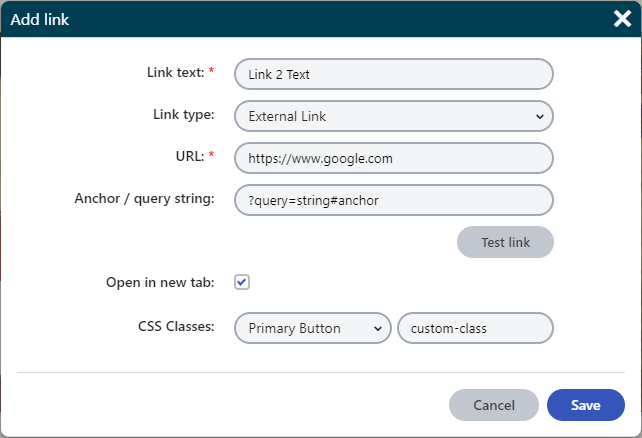Viewport: 642px width, 438px height.
Task: Close the Add link dialog
Action: 620,18
